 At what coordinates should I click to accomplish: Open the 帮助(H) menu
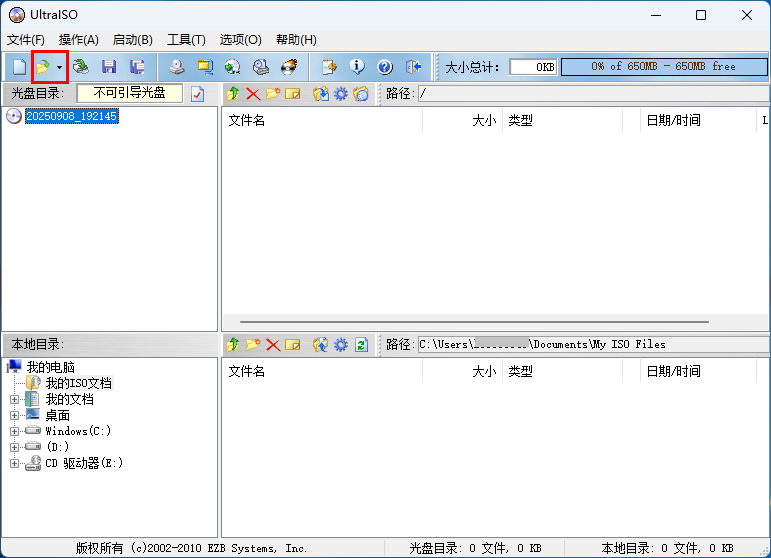point(297,39)
